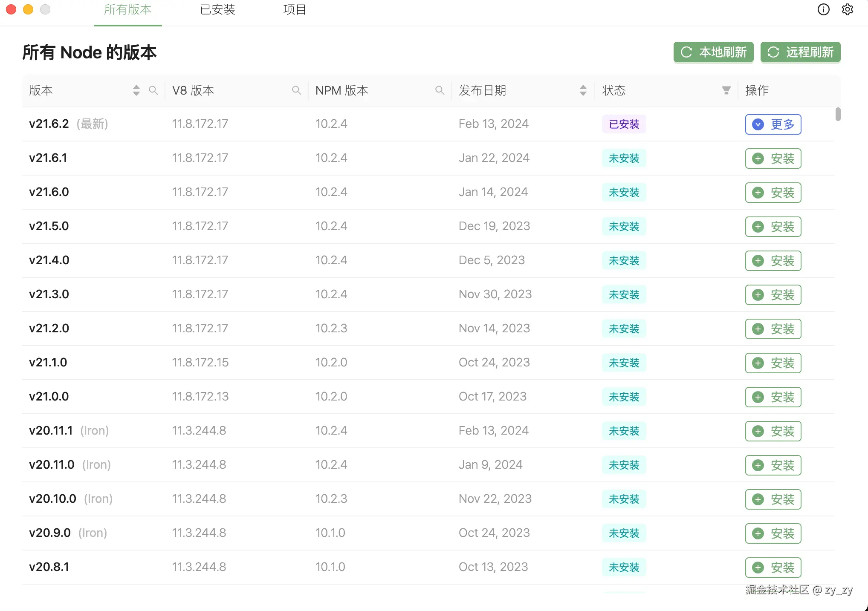The height and width of the screenshot is (611, 868).
Task: Click 本地刷新 local refresh button
Action: pos(713,52)
